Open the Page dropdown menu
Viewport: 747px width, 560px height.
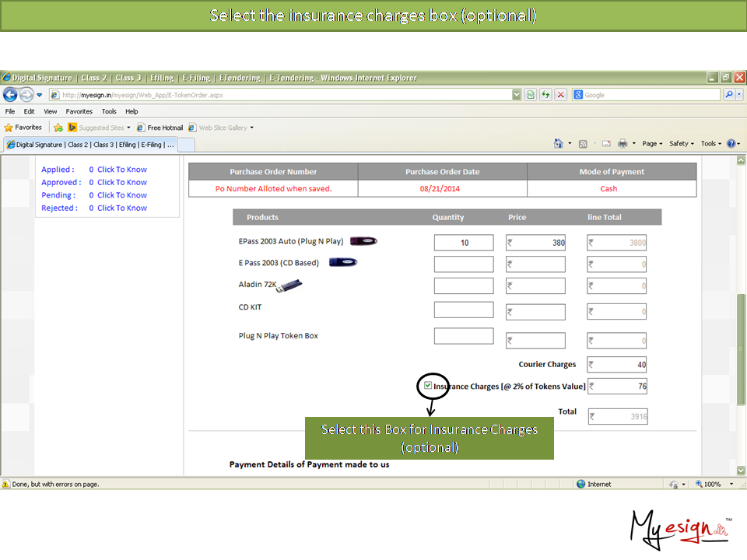(652, 144)
